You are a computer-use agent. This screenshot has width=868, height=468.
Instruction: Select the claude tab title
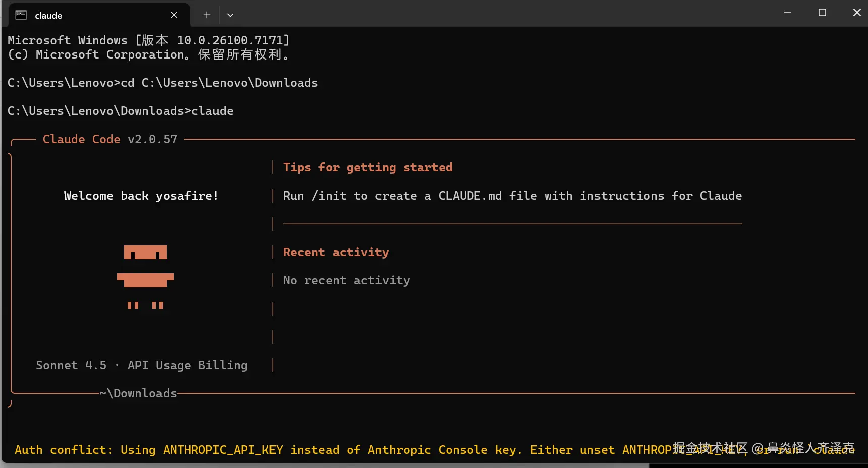coord(48,16)
